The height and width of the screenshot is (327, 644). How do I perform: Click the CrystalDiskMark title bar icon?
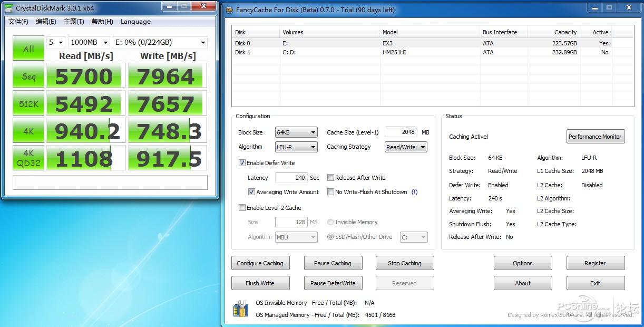click(9, 8)
